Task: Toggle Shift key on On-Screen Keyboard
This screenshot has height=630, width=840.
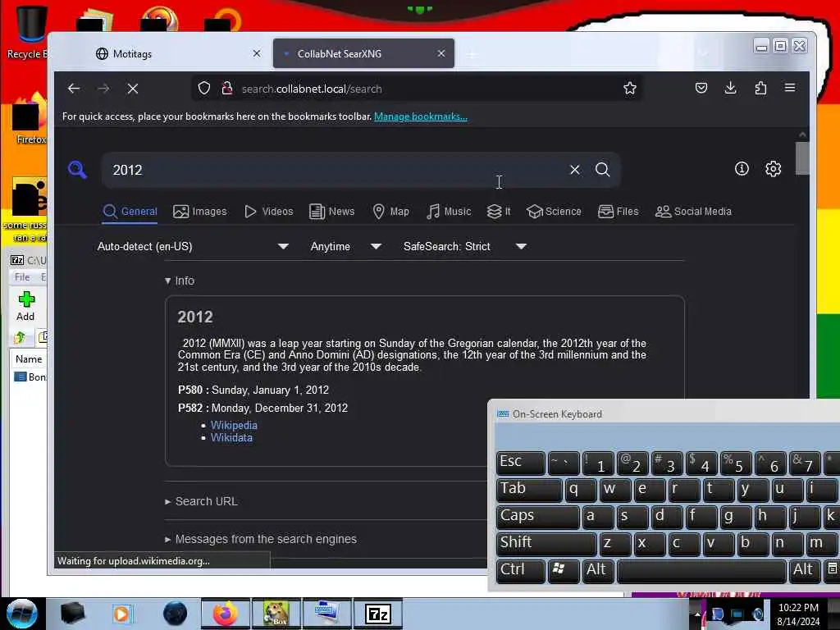Action: pos(546,543)
